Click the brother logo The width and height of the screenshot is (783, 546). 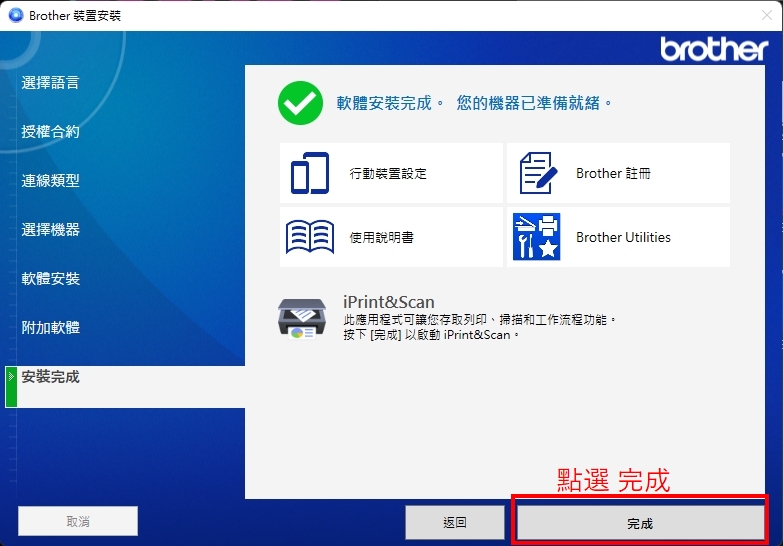(x=714, y=49)
